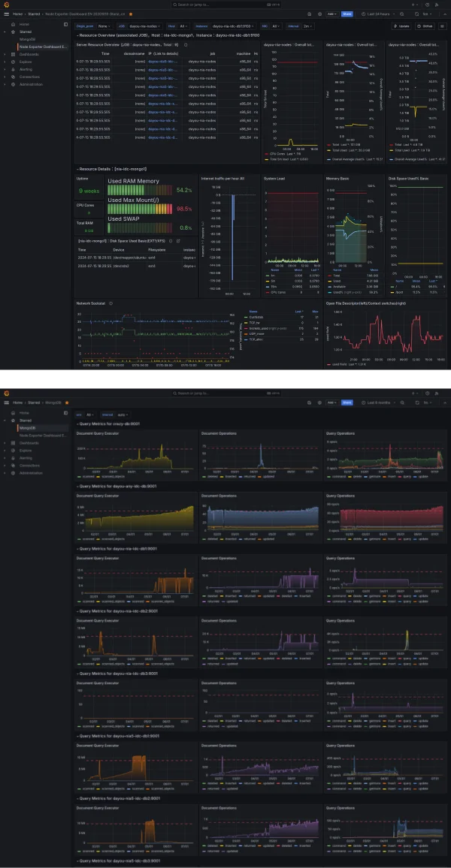Screen dimensions: 451x868
Task: Open Last 6 months time picker
Action: pos(377,402)
